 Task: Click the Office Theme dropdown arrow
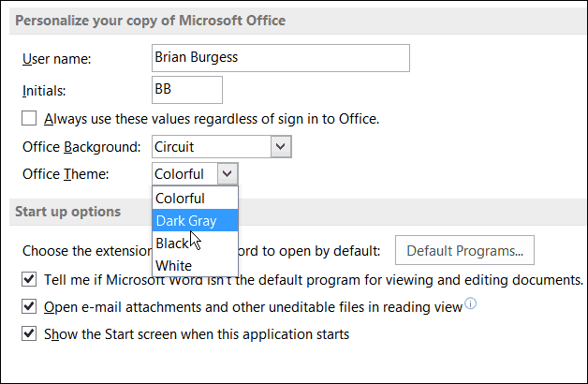[x=228, y=173]
